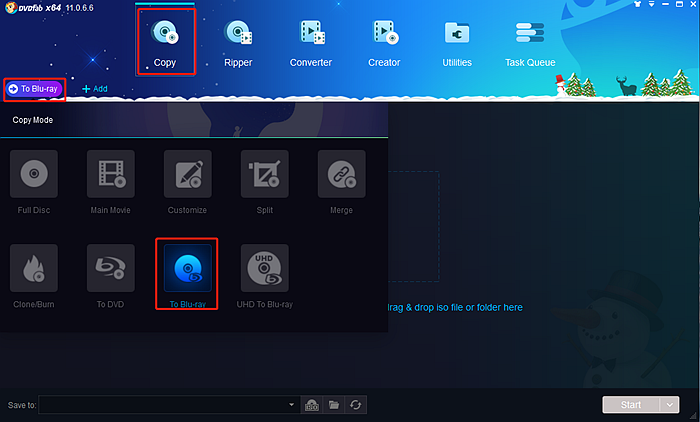Minimize the DVDFab window

666,4
